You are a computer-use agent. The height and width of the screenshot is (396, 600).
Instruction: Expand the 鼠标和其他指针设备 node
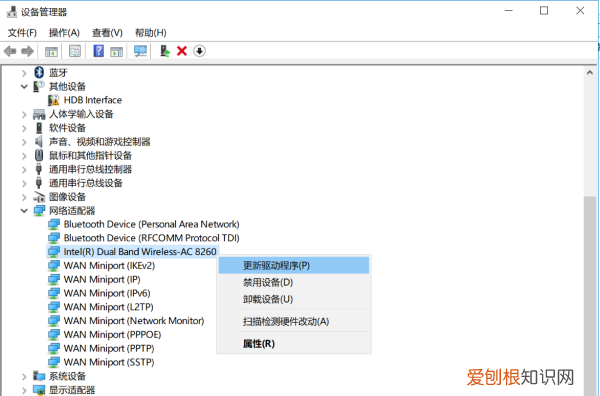[x=24, y=155]
